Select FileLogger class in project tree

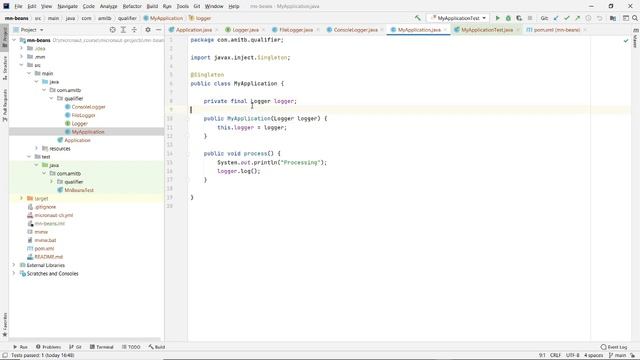click(x=83, y=115)
